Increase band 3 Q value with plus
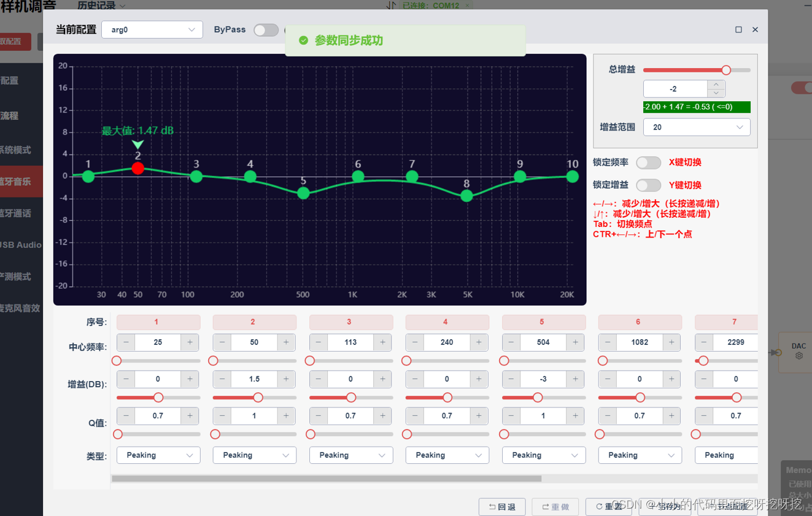Image resolution: width=812 pixels, height=516 pixels. 383,416
